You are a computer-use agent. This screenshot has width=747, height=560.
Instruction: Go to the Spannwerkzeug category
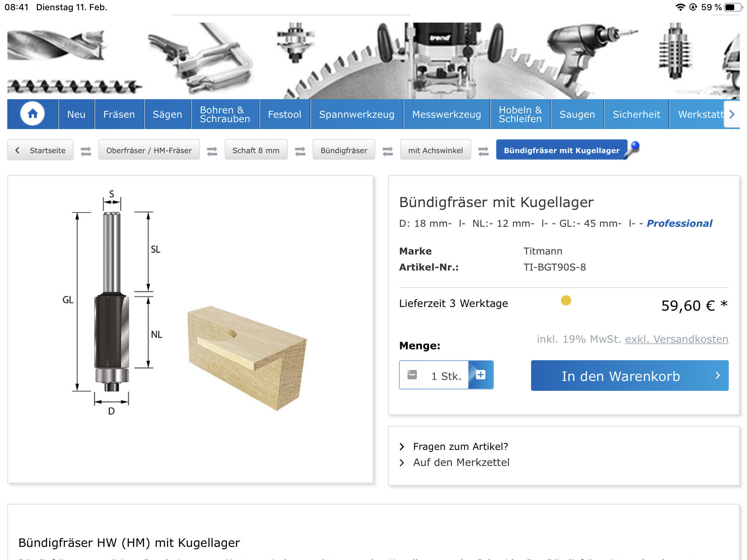[357, 114]
